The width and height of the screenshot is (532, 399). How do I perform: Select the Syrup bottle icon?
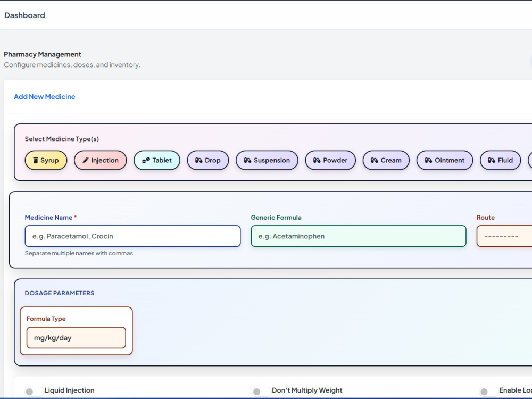tap(35, 160)
